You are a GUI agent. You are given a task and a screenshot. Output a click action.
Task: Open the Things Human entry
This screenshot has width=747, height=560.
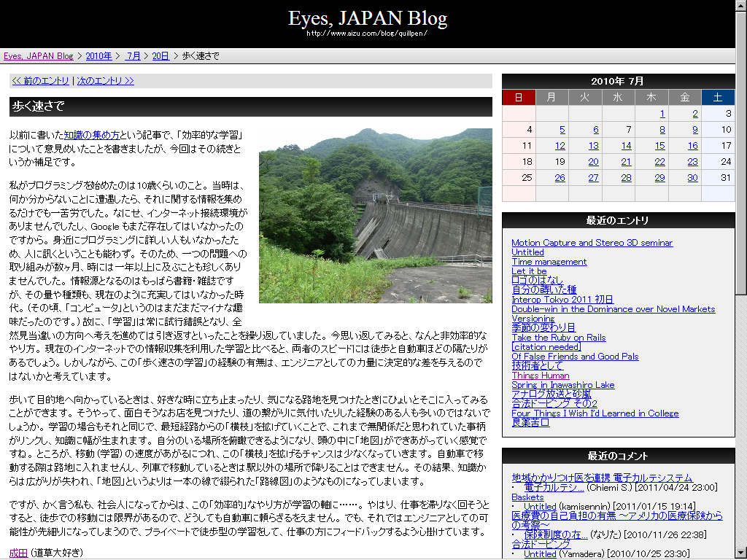(x=541, y=376)
